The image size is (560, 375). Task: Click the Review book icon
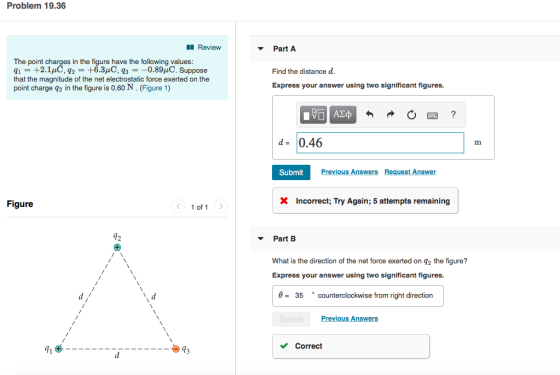pyautogui.click(x=190, y=47)
